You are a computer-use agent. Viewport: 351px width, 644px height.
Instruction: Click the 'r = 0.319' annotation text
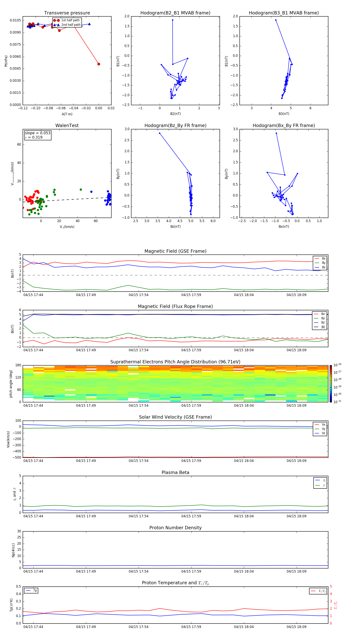34,137
